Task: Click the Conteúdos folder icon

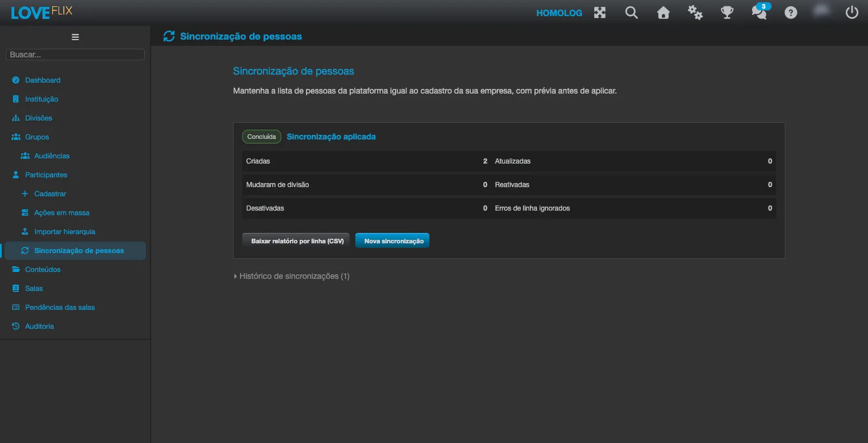Action: click(x=16, y=270)
